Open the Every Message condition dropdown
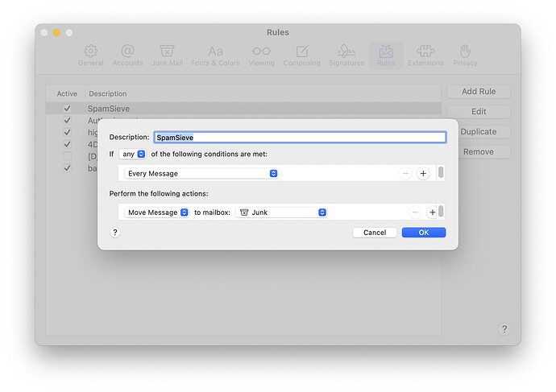556x392 pixels. point(201,174)
